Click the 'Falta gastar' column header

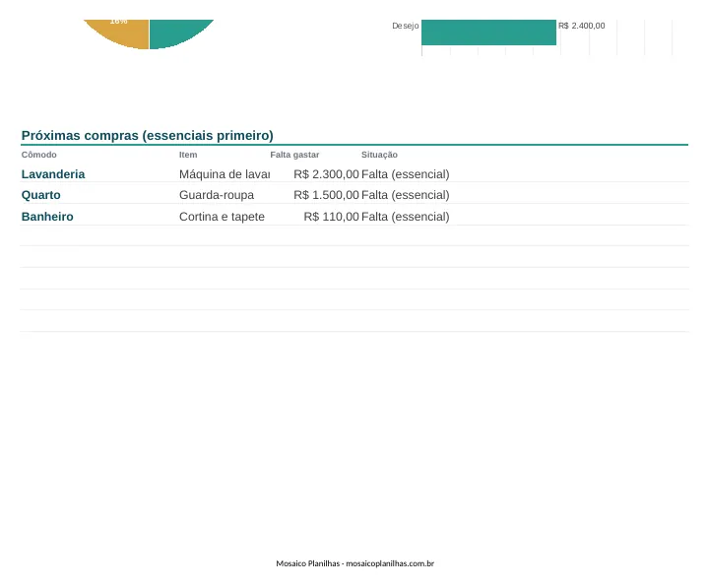click(x=294, y=155)
